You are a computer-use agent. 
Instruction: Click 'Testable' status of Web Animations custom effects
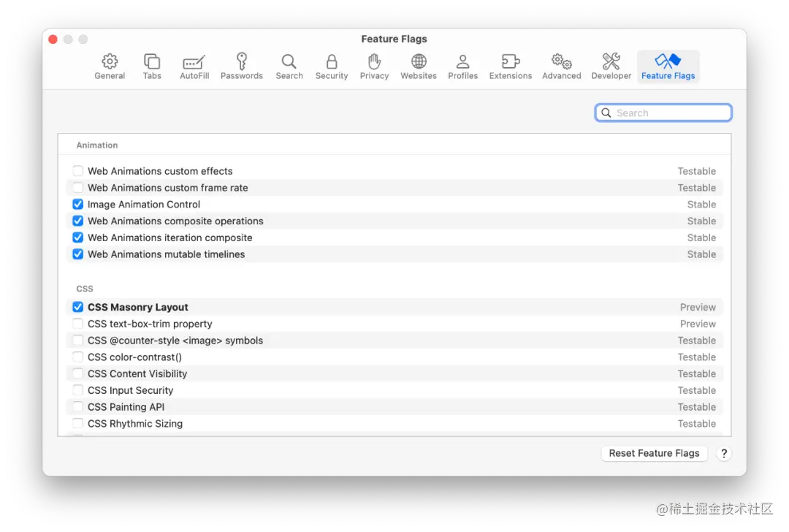pos(696,171)
